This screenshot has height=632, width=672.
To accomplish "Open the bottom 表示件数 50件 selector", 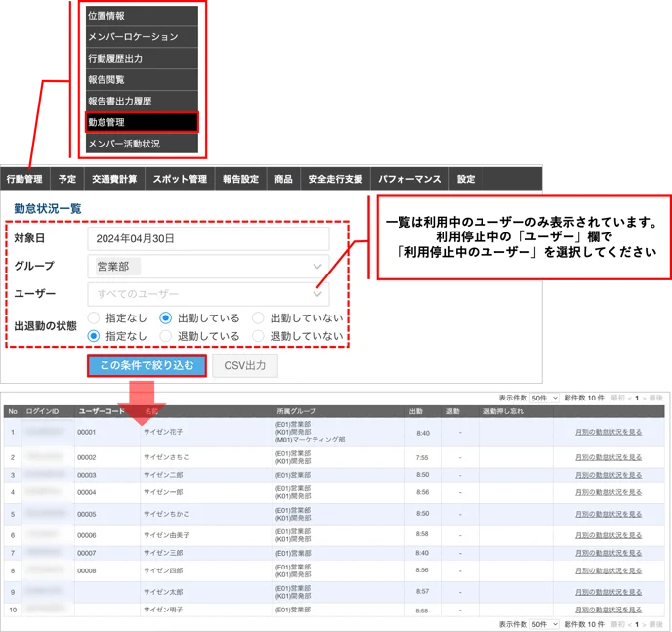I will click(x=544, y=624).
